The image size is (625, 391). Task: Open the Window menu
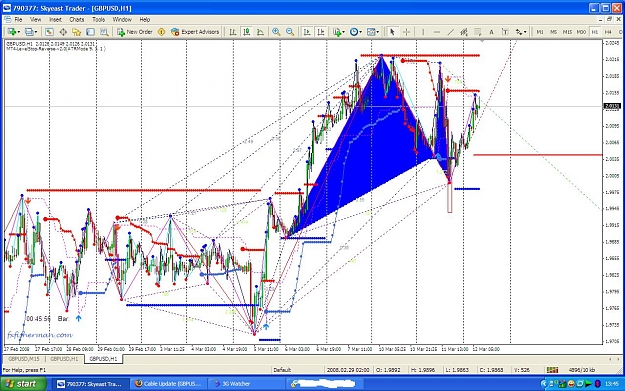[122, 20]
